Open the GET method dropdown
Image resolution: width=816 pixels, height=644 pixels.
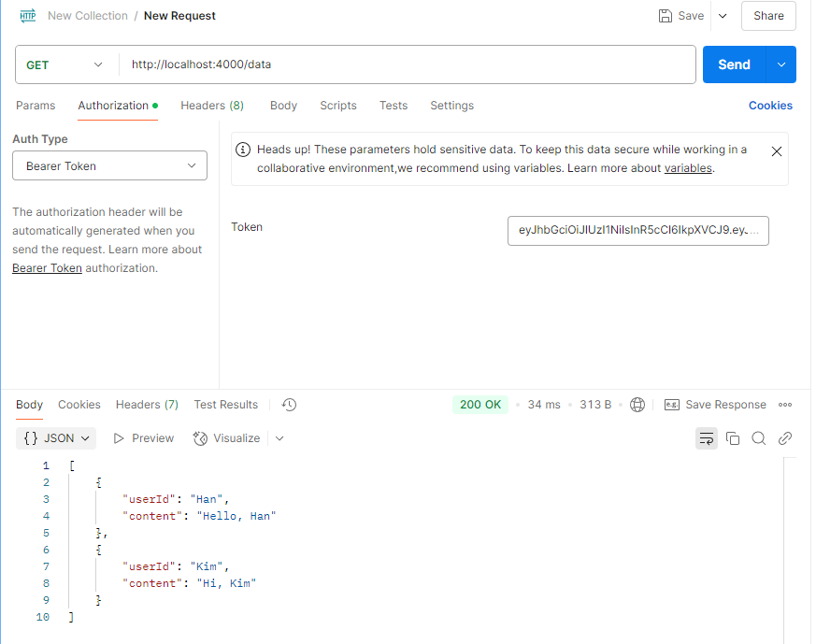click(65, 65)
